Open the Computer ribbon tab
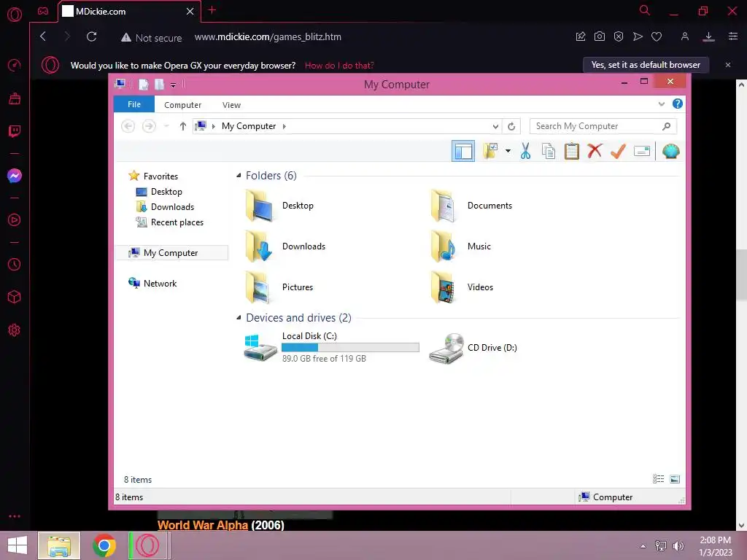This screenshot has height=560, width=747. [x=183, y=105]
